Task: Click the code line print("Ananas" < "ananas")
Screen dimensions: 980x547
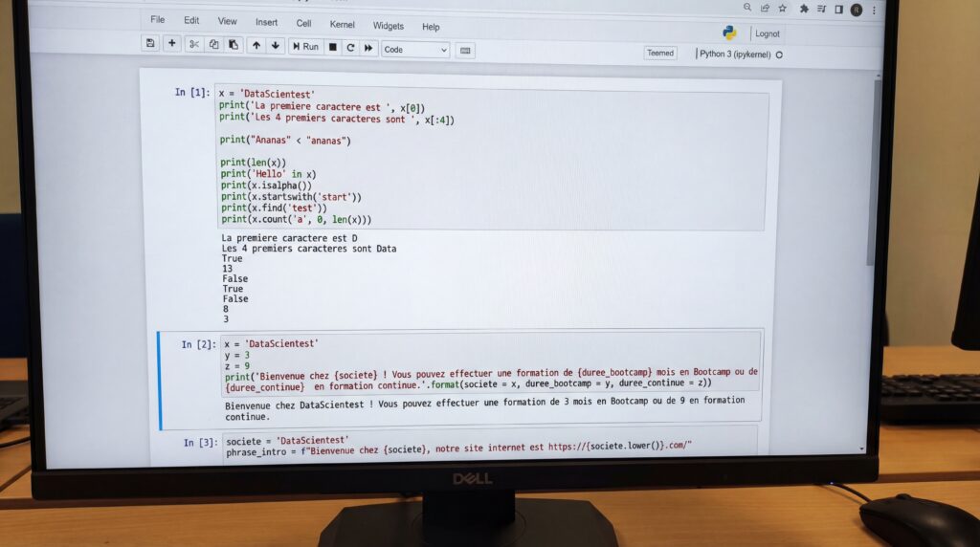Action: point(285,141)
